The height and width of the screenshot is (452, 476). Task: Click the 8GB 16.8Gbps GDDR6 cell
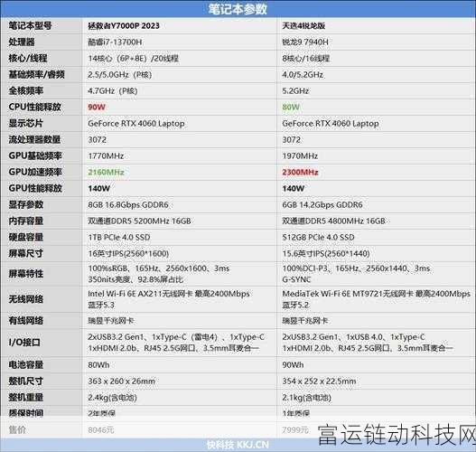[x=128, y=204]
